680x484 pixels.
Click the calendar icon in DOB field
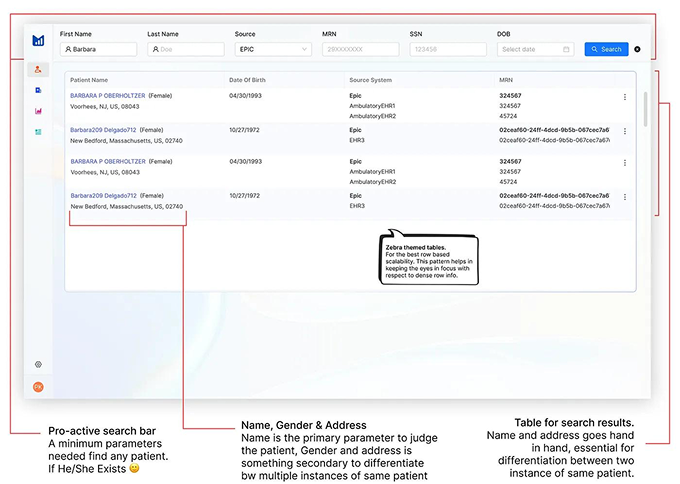click(566, 49)
